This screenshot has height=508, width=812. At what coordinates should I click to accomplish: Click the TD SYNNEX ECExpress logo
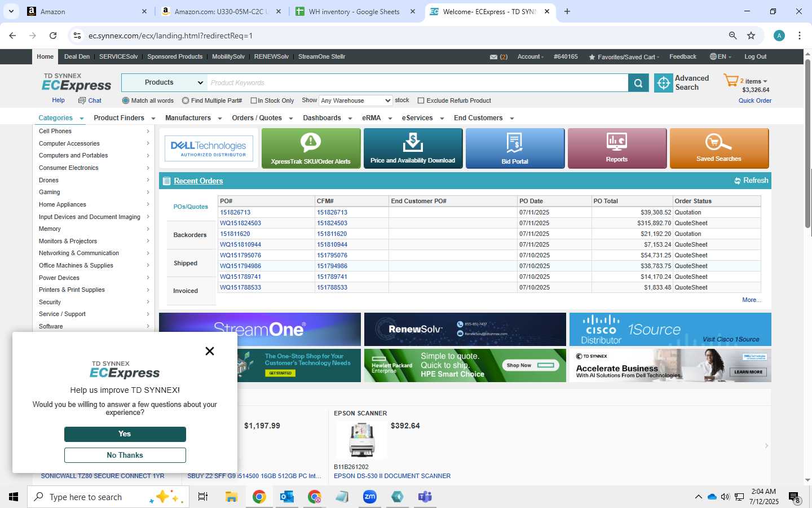[x=76, y=82]
